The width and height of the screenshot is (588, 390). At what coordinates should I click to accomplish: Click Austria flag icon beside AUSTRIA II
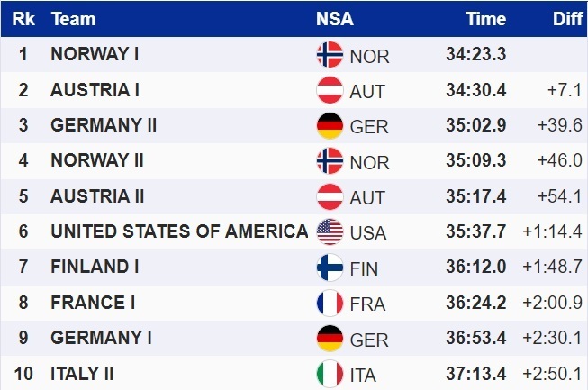pyautogui.click(x=330, y=196)
